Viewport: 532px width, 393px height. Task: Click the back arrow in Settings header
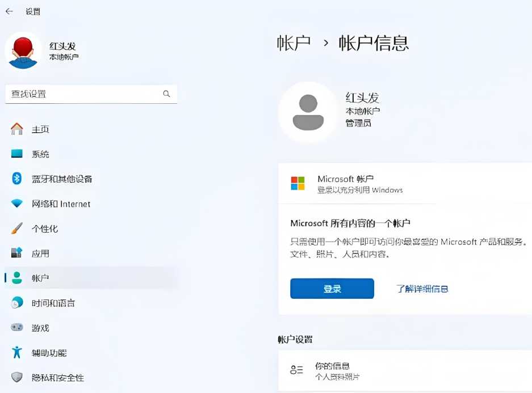point(9,11)
